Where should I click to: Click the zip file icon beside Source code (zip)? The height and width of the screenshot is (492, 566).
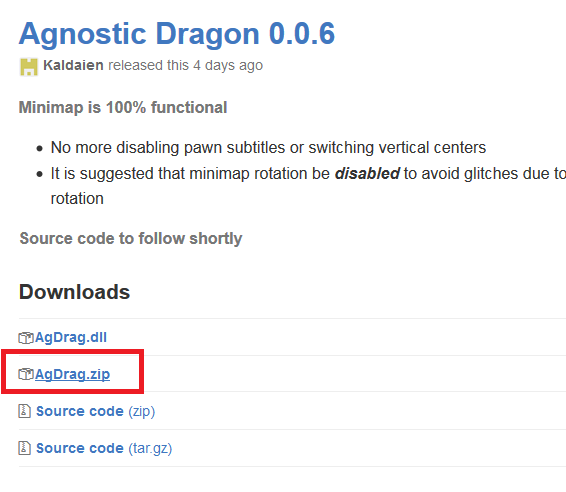coord(24,411)
